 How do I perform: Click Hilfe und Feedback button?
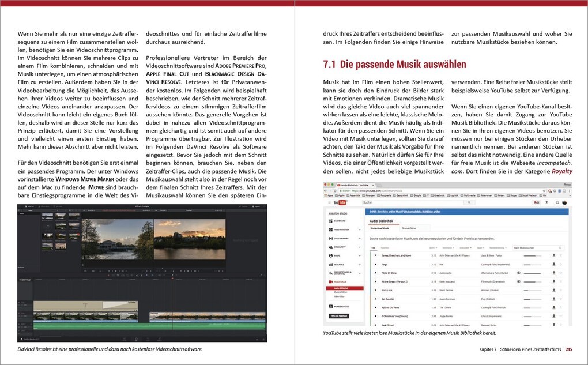[339, 316]
